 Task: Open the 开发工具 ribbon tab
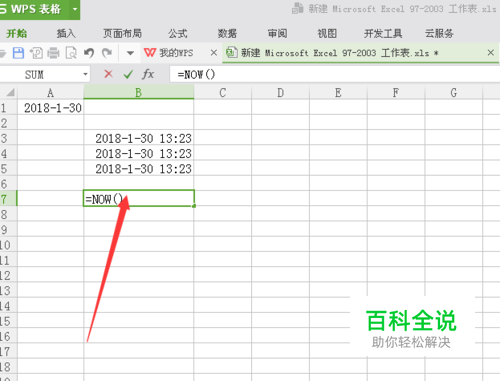[x=383, y=33]
